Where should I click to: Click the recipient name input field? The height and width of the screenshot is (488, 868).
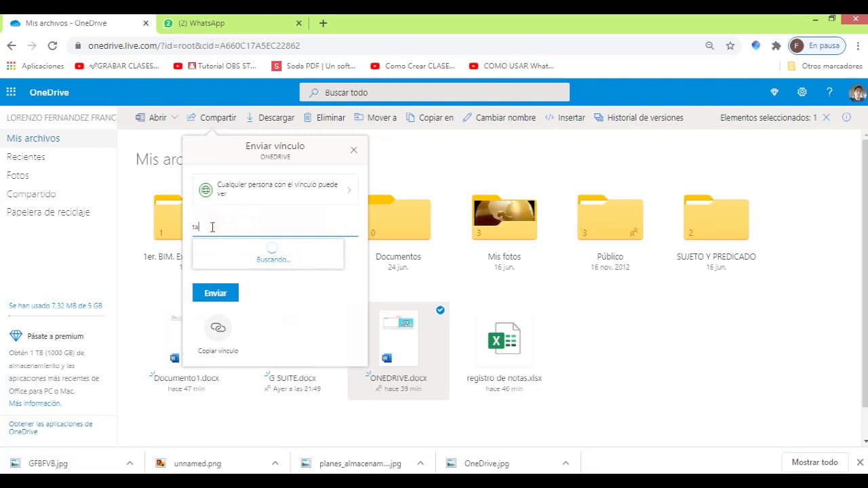tap(275, 227)
